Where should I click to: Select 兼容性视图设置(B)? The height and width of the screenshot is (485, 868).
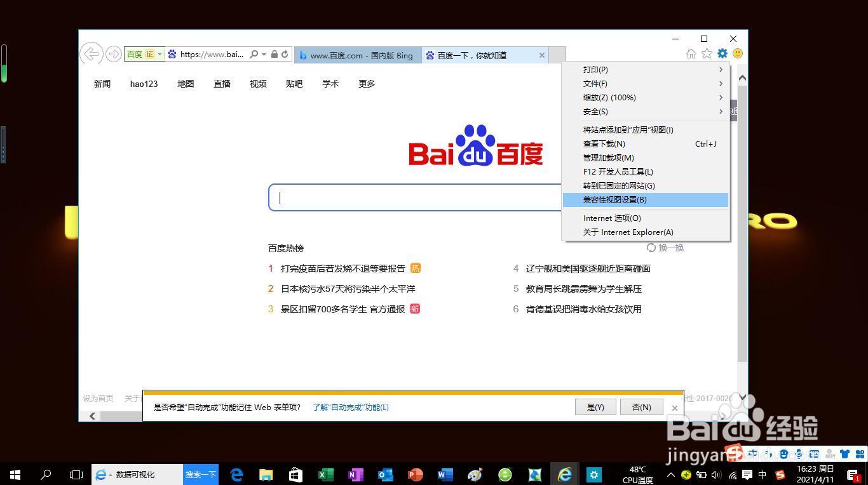(646, 200)
